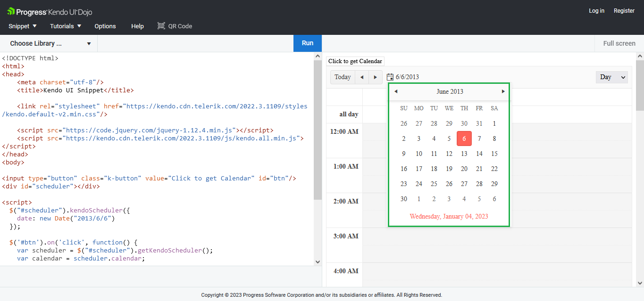Click the Wednesday, January 04, 2023 footer link
Image resolution: width=644 pixels, height=301 pixels.
coord(449,216)
